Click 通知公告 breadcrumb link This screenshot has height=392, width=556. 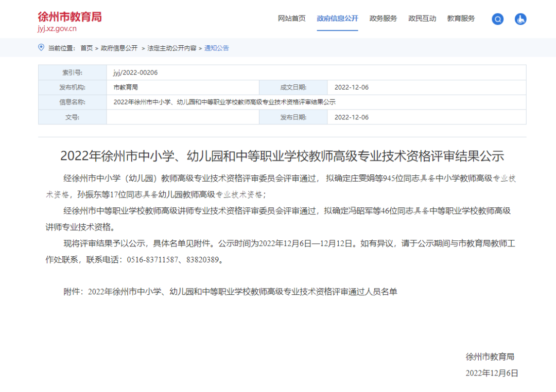pyautogui.click(x=217, y=48)
